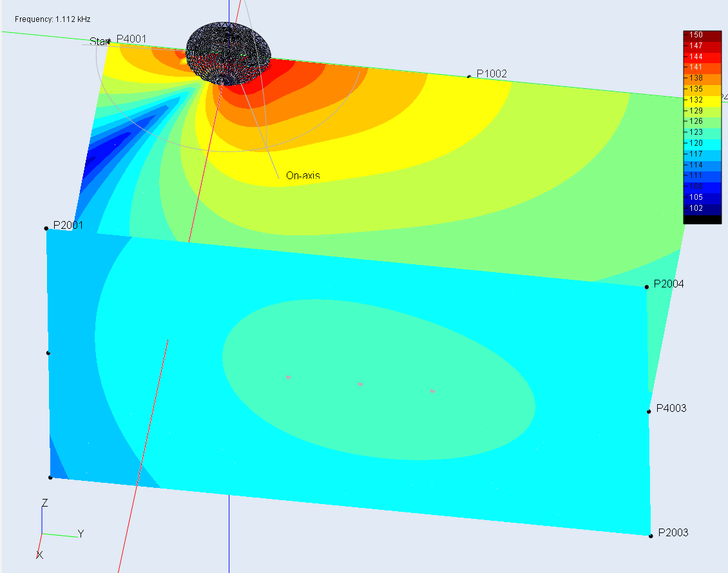Pick the 102 dB dark blue legend swatch
Viewport: 728px width, 573px height.
tap(702, 208)
